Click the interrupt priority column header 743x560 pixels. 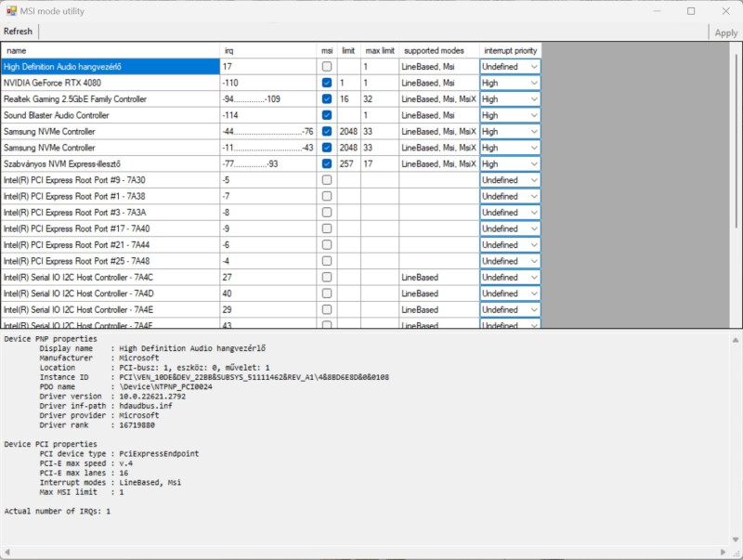(510, 51)
